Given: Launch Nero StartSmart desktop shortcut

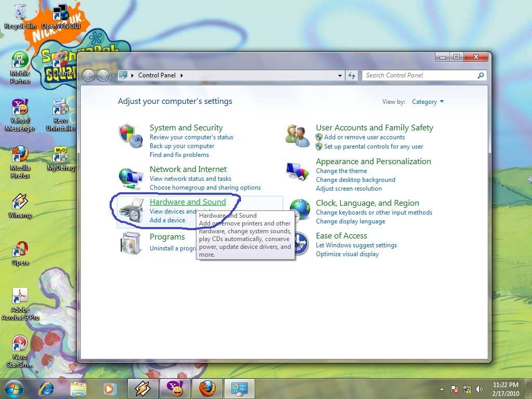Looking at the screenshot, I should (20, 352).
